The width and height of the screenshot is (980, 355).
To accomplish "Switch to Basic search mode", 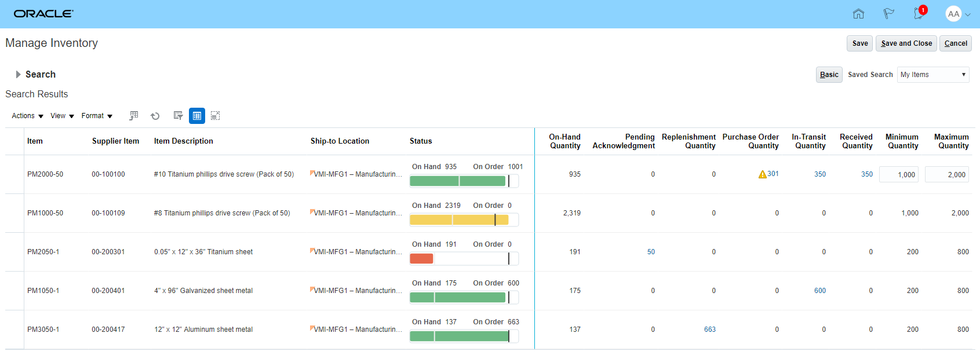I will (829, 75).
